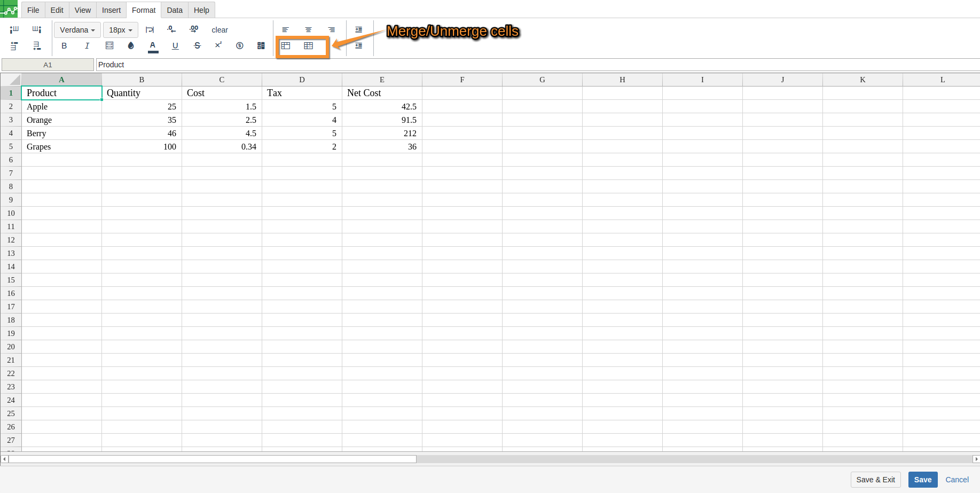Viewport: 980px width, 493px height.
Task: Open the Data menu
Action: 174,10
